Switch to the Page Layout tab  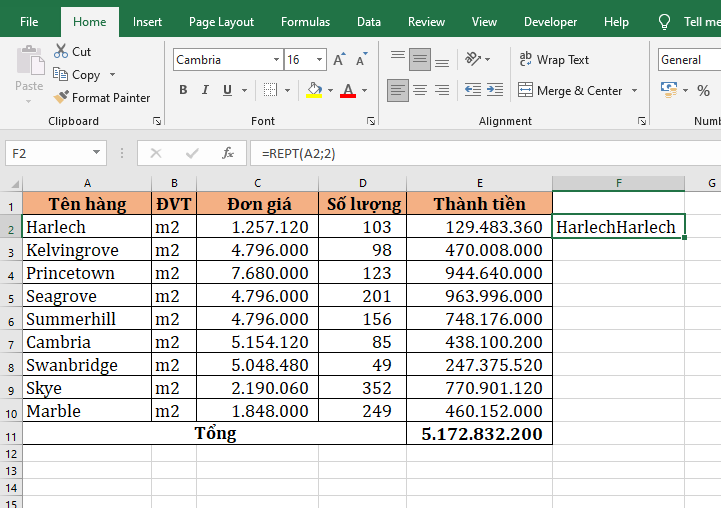click(x=221, y=22)
